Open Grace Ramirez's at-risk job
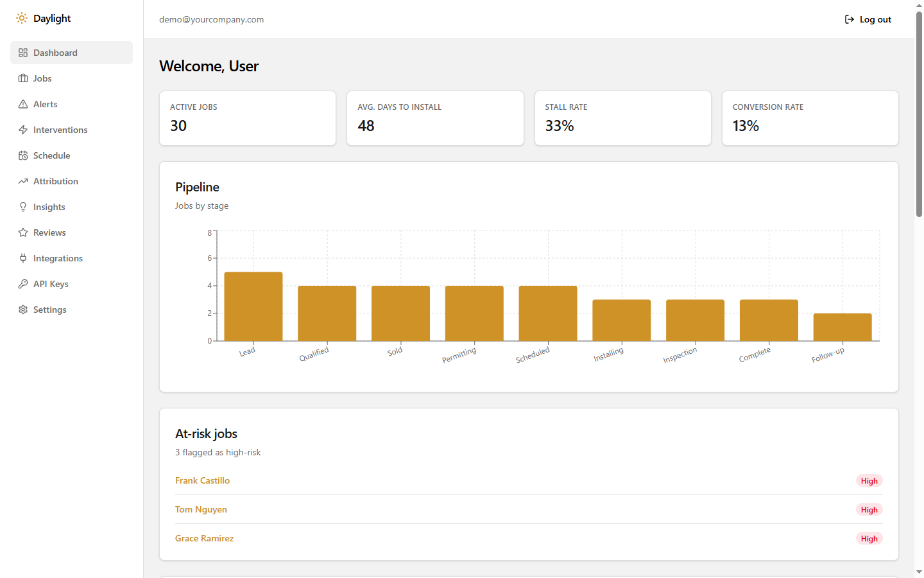Screen dimensions: 924x578 204,538
